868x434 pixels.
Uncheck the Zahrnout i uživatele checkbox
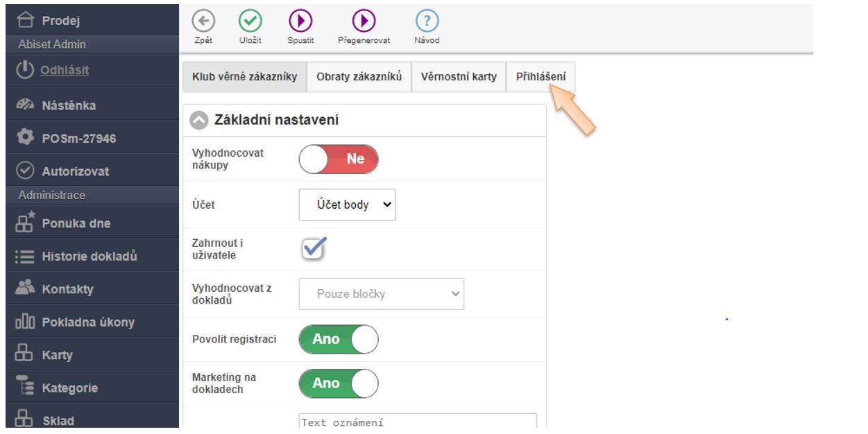314,249
